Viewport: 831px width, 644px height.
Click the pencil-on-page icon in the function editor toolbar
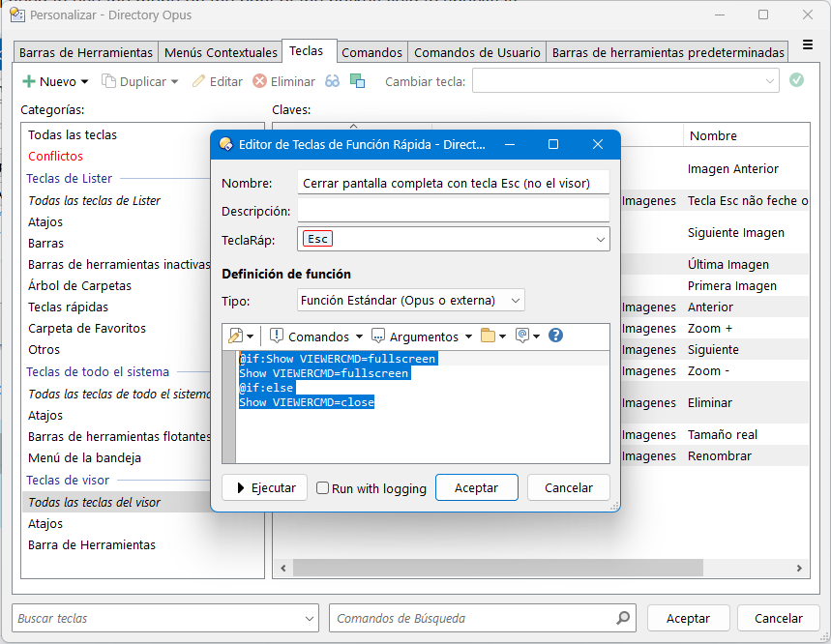coord(235,336)
